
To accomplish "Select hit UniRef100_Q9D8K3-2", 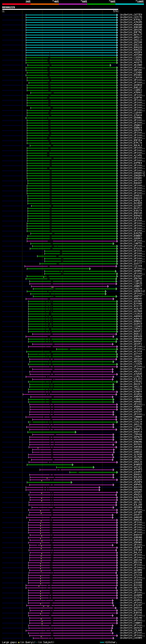I will [132, 291].
